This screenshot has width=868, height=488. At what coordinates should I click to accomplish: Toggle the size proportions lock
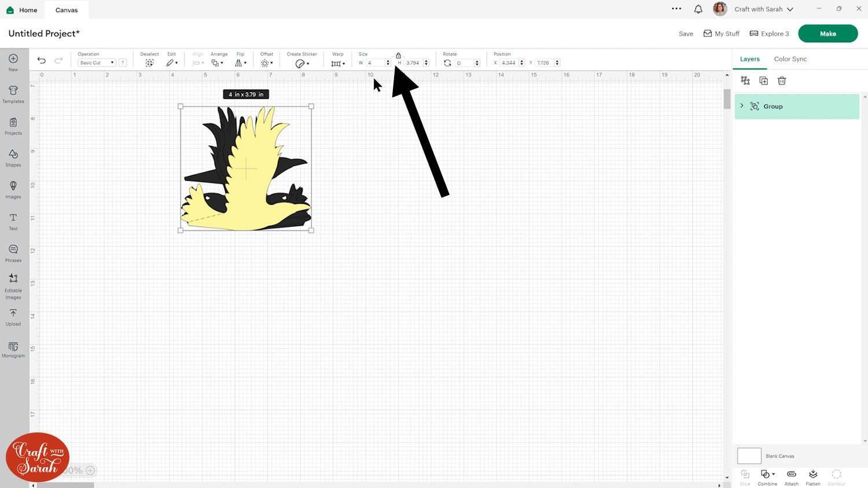coord(398,56)
